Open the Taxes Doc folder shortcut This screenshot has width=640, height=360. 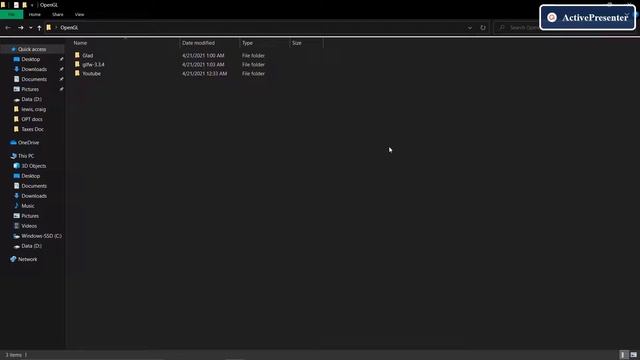pyautogui.click(x=32, y=129)
